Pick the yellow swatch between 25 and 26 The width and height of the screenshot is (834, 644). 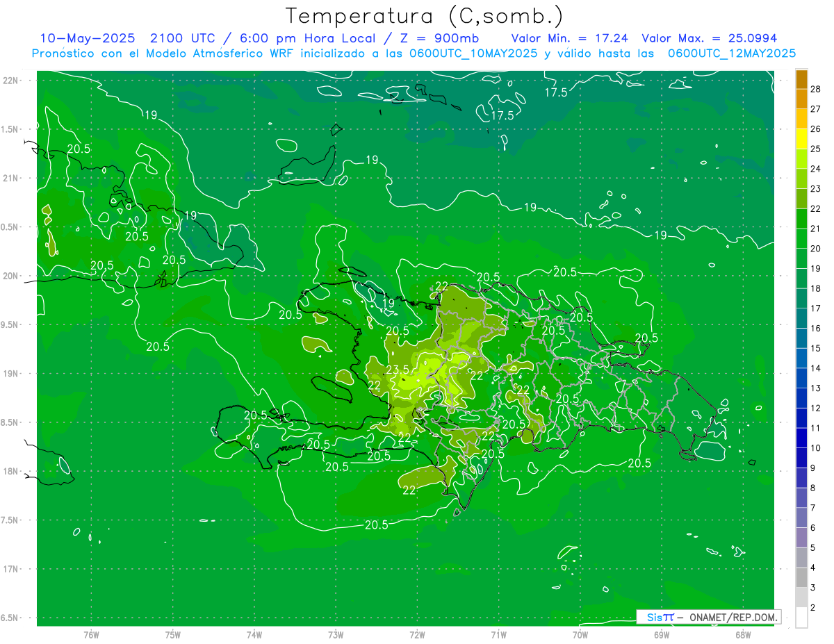[801, 139]
